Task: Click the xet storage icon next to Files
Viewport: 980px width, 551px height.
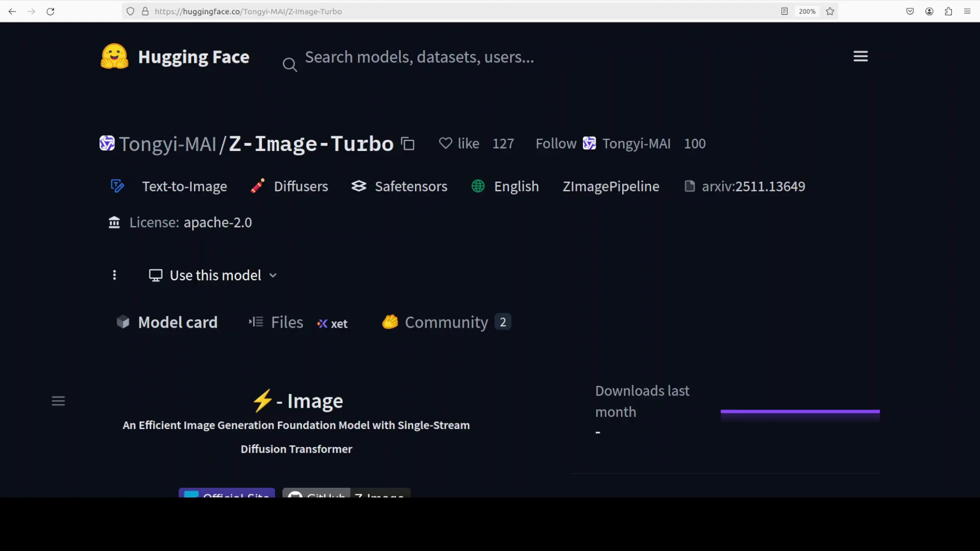Action: click(x=322, y=323)
